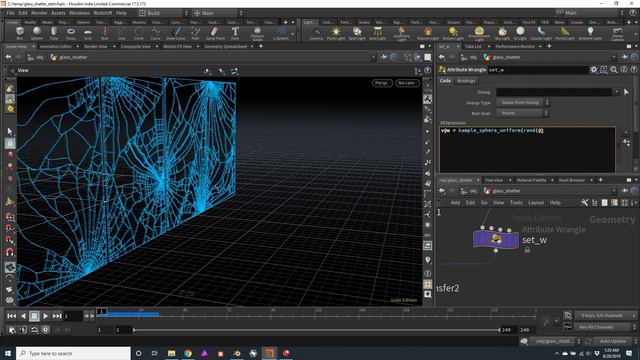The height and width of the screenshot is (360, 640).
Task: Open the Redshift menu
Action: (x=103, y=13)
